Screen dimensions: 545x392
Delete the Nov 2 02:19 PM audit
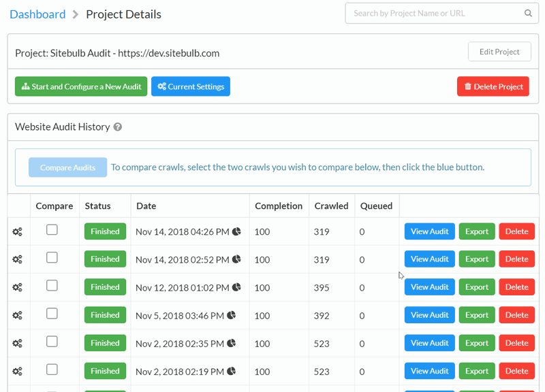coord(517,371)
